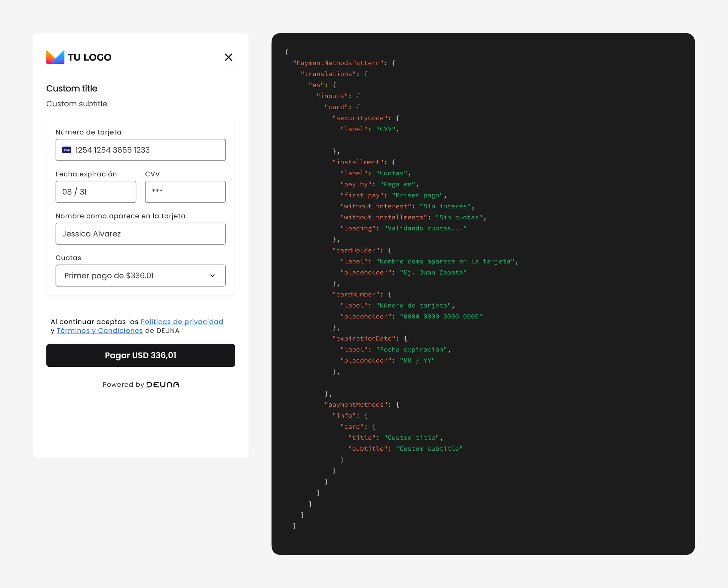Click the TU LOGO brand icon
728x588 pixels.
[55, 57]
